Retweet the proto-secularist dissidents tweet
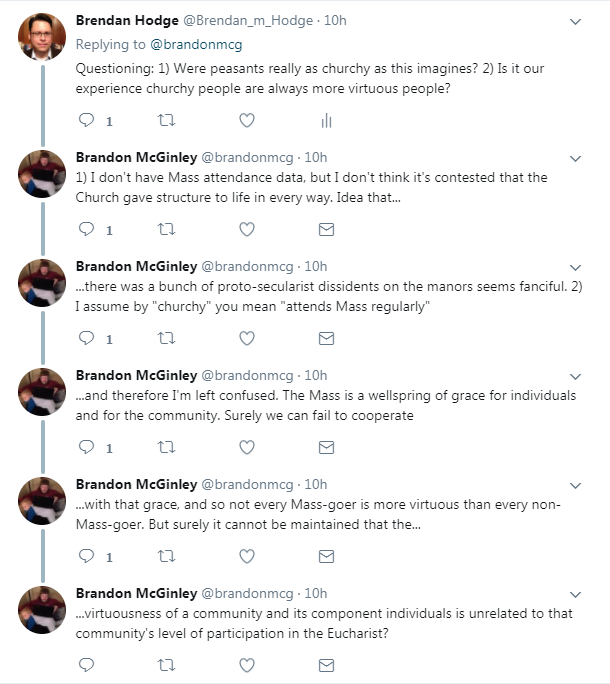The width and height of the screenshot is (610, 684). 167,338
